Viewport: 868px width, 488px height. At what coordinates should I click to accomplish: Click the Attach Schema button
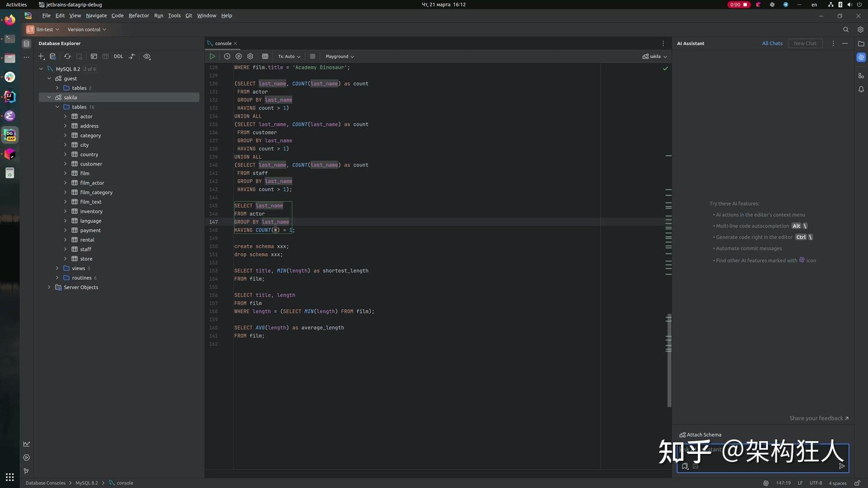click(x=700, y=435)
